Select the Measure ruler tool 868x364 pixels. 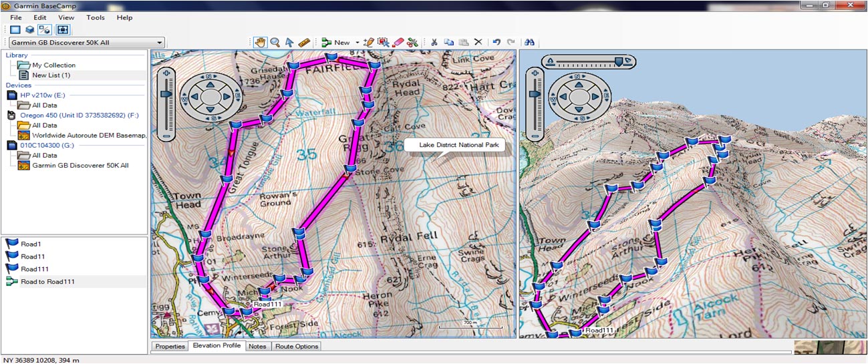tap(304, 42)
